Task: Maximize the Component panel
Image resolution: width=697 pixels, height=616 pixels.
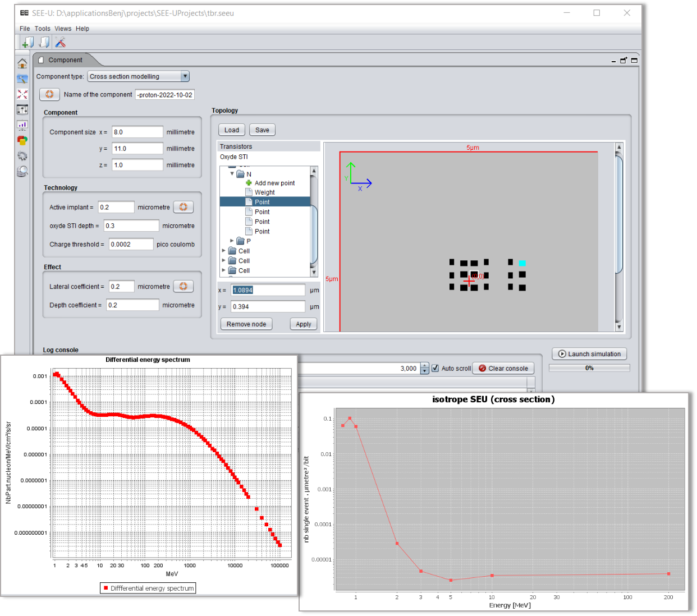Action: point(634,60)
